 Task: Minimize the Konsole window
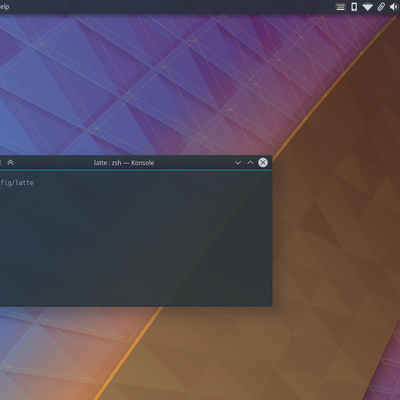(238, 163)
